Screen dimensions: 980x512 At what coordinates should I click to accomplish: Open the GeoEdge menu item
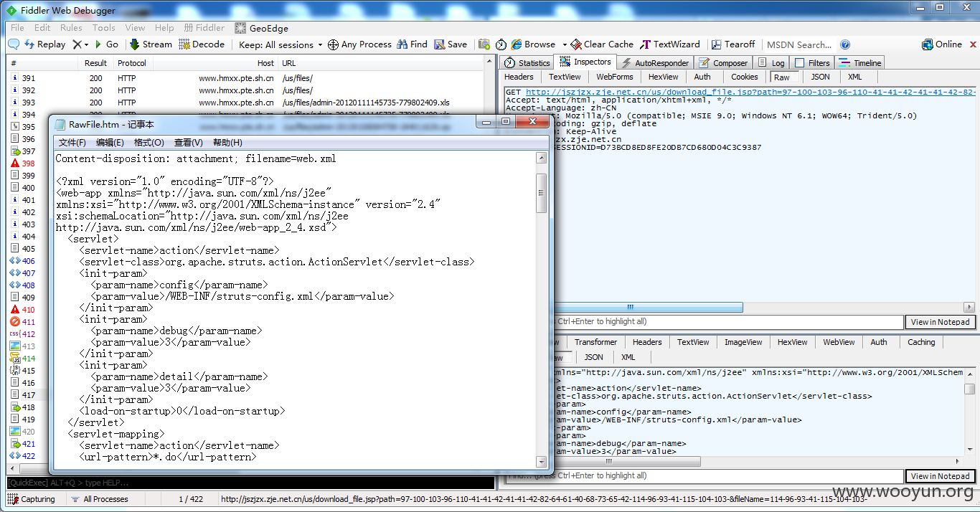pyautogui.click(x=262, y=28)
